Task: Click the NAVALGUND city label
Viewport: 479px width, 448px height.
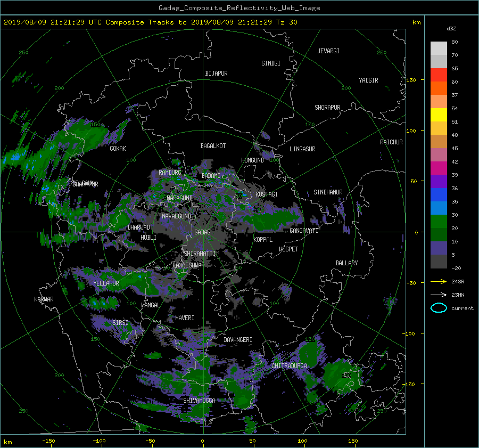Action: pyautogui.click(x=176, y=216)
